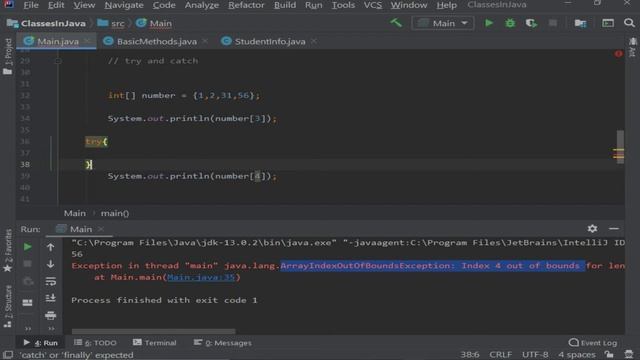Image resolution: width=640 pixels, height=360 pixels.
Task: Open the Terminal tool window
Action: click(155, 343)
